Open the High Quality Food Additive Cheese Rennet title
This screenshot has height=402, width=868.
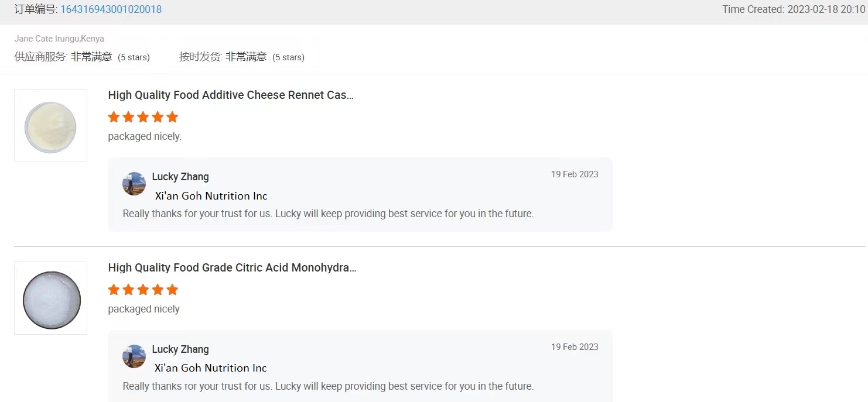coord(231,95)
